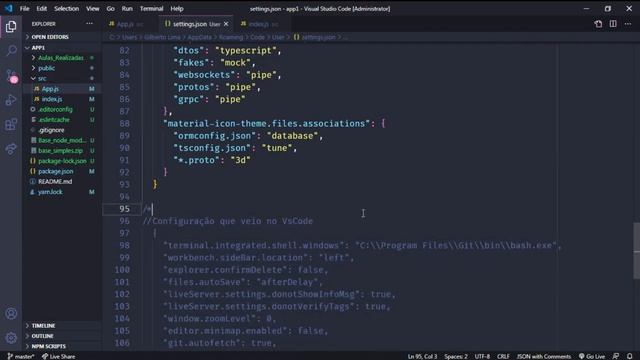Image resolution: width=640 pixels, height=360 pixels.
Task: Select base_simples.zip in the file tree
Action: pyautogui.click(x=61, y=151)
